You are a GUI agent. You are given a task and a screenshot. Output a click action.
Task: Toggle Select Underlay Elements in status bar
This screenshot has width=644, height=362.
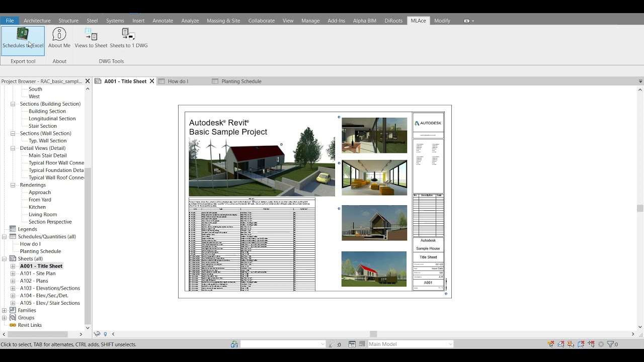561,344
